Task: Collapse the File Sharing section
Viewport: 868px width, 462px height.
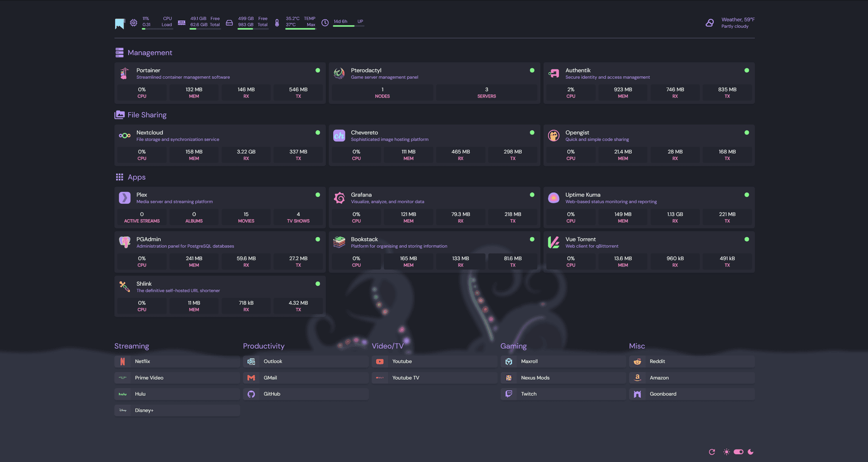Action: coord(147,115)
